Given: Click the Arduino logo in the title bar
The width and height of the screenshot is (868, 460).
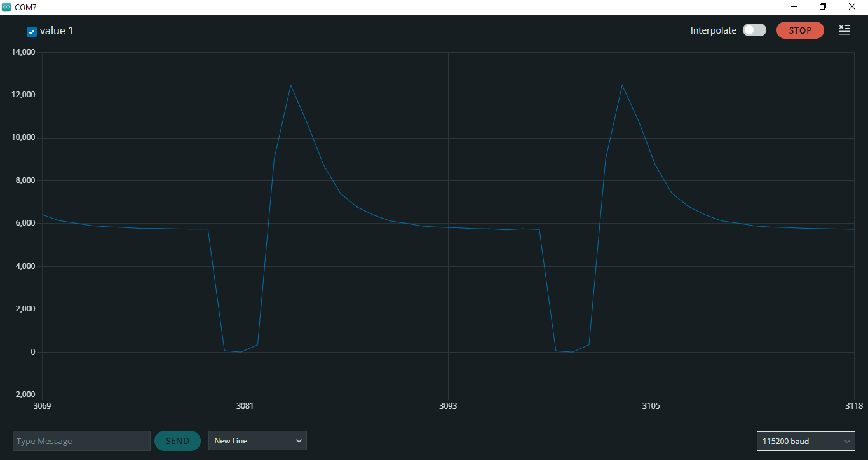Looking at the screenshot, I should pos(6,7).
